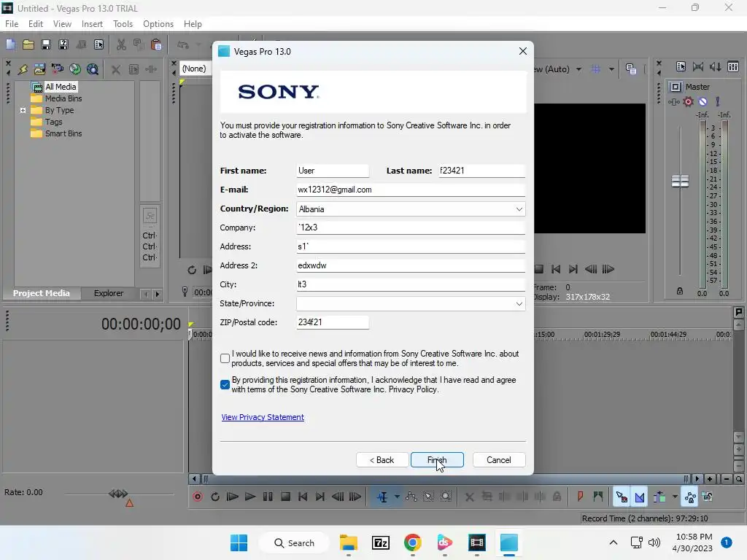Open the File menu
Screen dimensions: 747x560
(x=12, y=24)
